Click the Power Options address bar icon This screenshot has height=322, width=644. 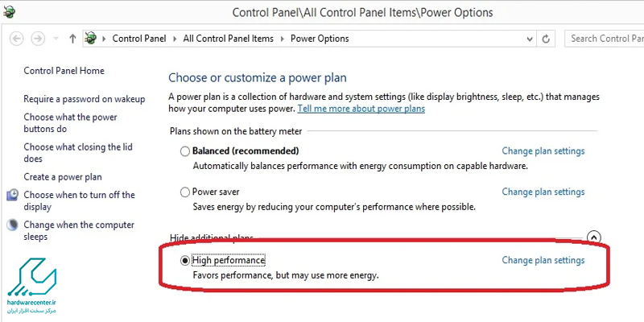[90, 39]
